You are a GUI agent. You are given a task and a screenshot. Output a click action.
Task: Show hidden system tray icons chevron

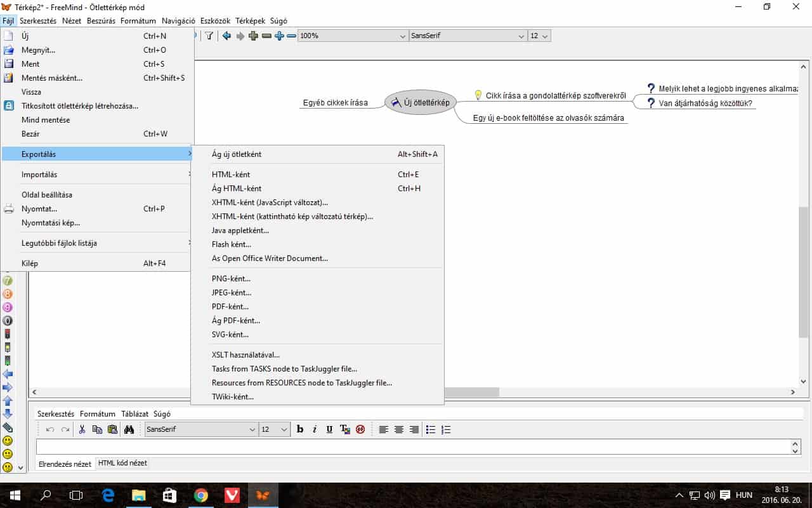pos(679,495)
